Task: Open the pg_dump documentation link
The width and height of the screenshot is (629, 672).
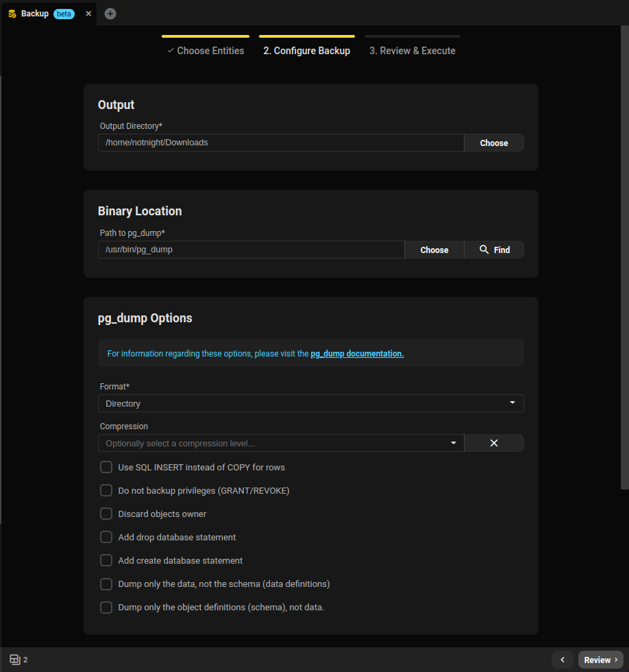Action: pos(357,353)
